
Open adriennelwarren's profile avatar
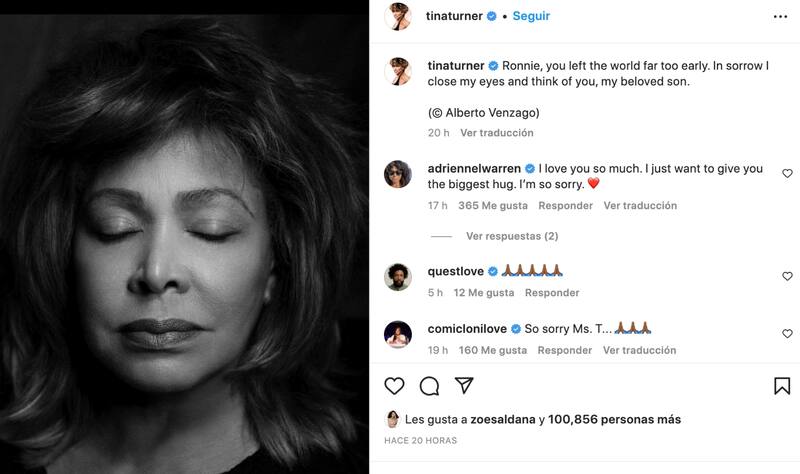pyautogui.click(x=398, y=174)
